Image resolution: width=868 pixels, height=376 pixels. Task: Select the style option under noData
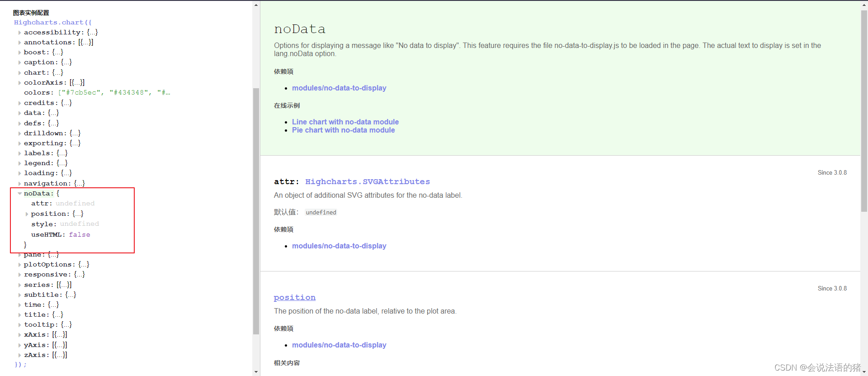click(44, 224)
